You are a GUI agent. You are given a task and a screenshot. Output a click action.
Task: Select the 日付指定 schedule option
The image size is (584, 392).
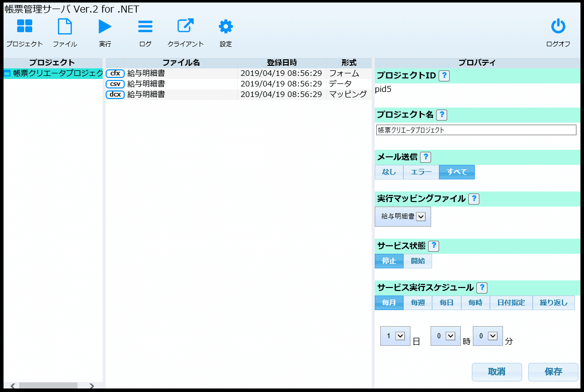512,303
